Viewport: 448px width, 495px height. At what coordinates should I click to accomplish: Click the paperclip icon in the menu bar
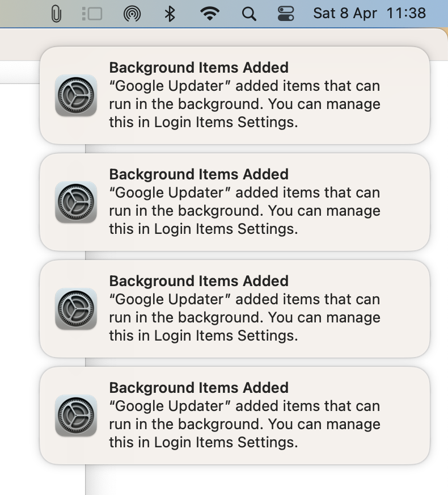(x=56, y=14)
